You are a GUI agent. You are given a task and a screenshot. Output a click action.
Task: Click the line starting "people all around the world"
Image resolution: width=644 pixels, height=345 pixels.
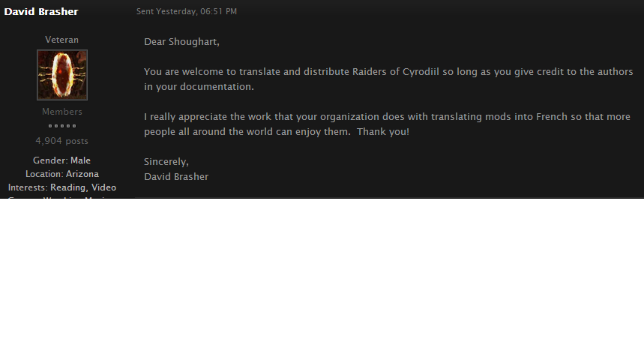click(277, 132)
